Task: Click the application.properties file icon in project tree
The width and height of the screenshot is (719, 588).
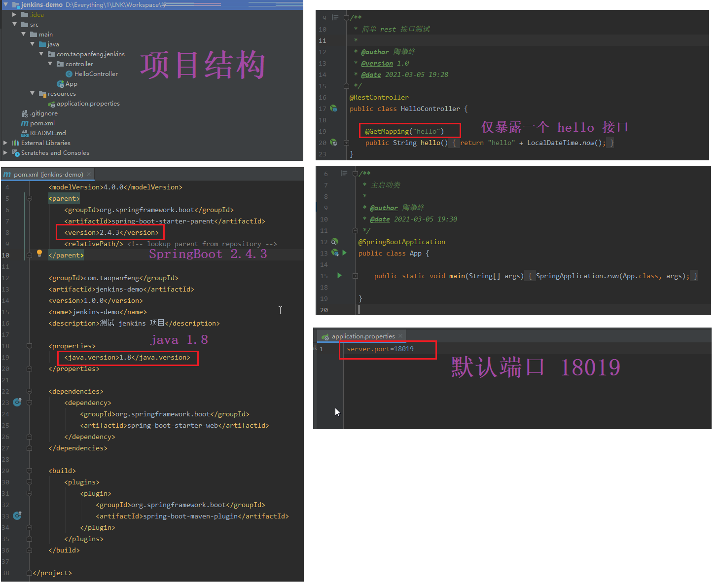Action: pos(51,104)
